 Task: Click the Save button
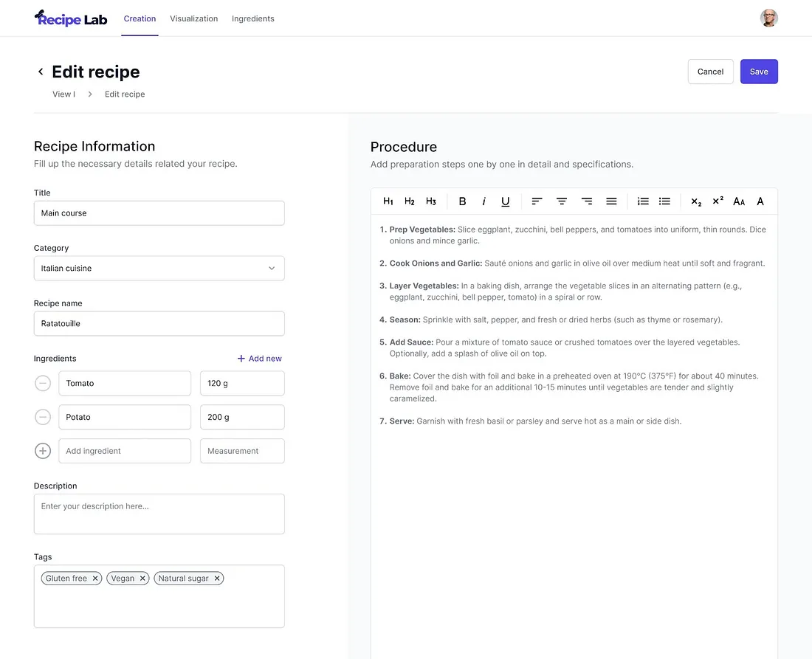coord(759,72)
